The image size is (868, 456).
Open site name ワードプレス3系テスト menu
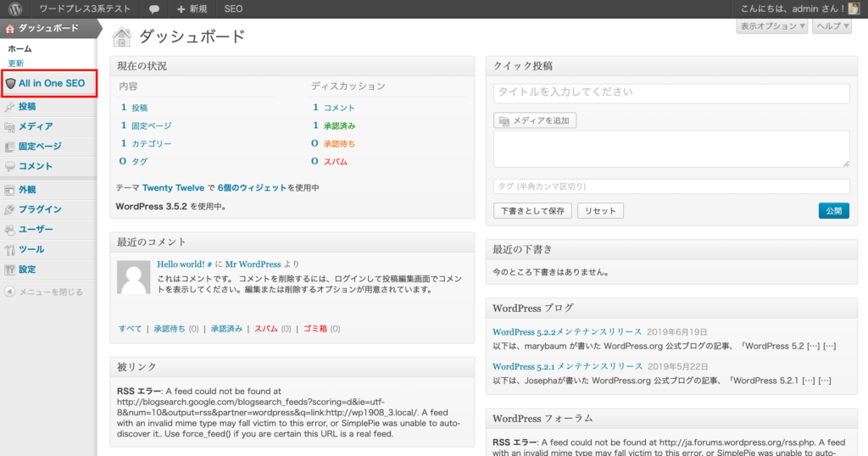pos(85,8)
